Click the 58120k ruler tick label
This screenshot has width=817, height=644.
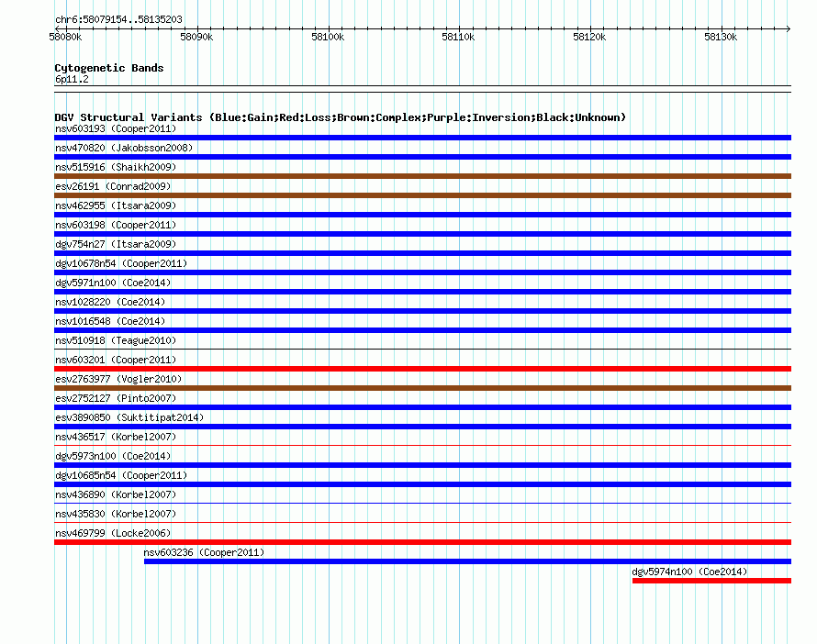point(589,37)
